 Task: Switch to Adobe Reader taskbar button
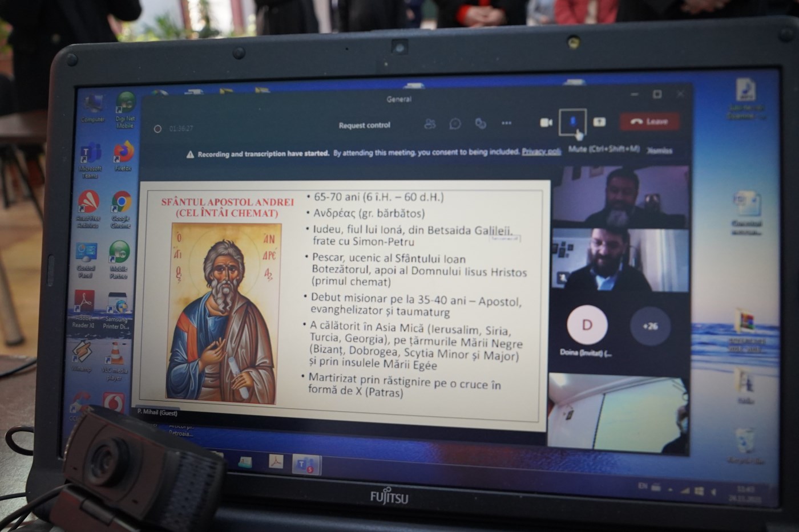276,462
